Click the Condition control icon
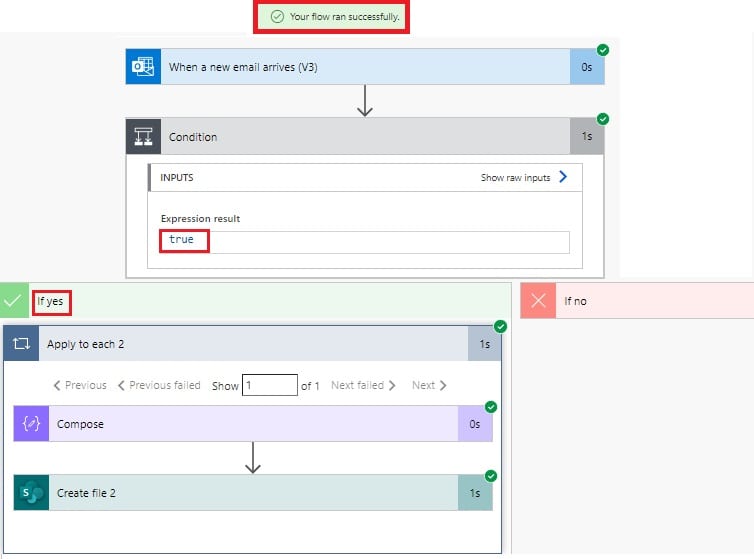 pyautogui.click(x=143, y=137)
